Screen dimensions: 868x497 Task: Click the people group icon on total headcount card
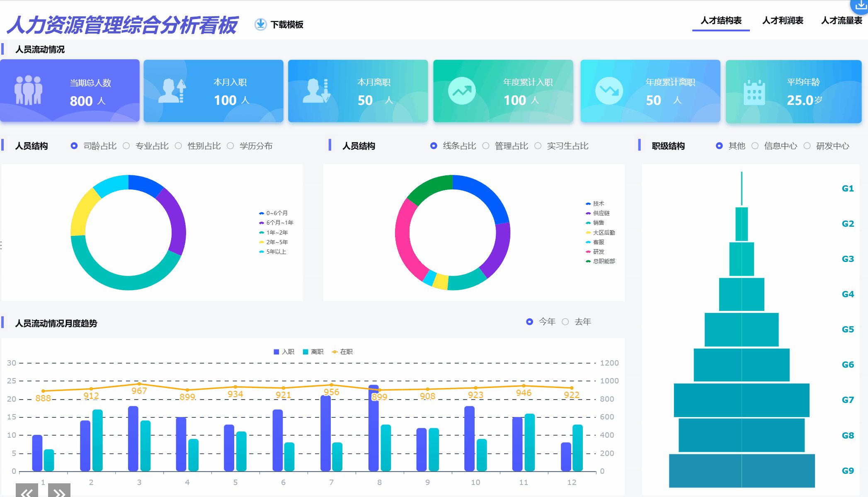[28, 90]
